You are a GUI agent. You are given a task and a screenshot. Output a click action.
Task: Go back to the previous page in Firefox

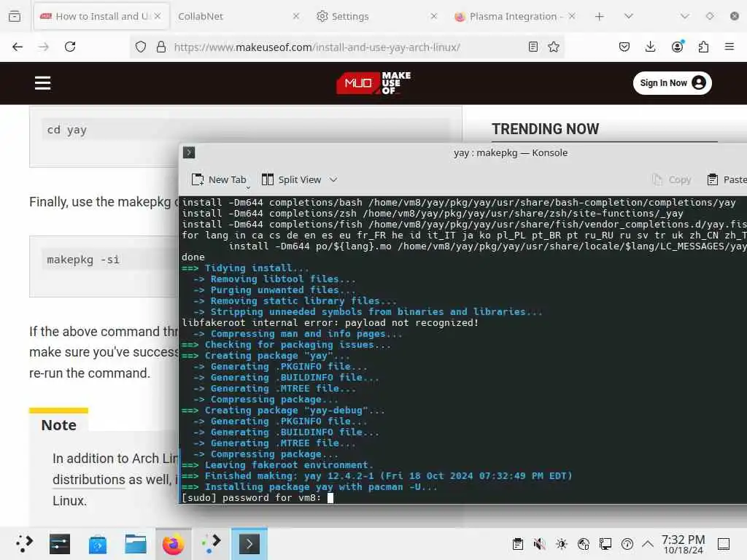point(18,47)
